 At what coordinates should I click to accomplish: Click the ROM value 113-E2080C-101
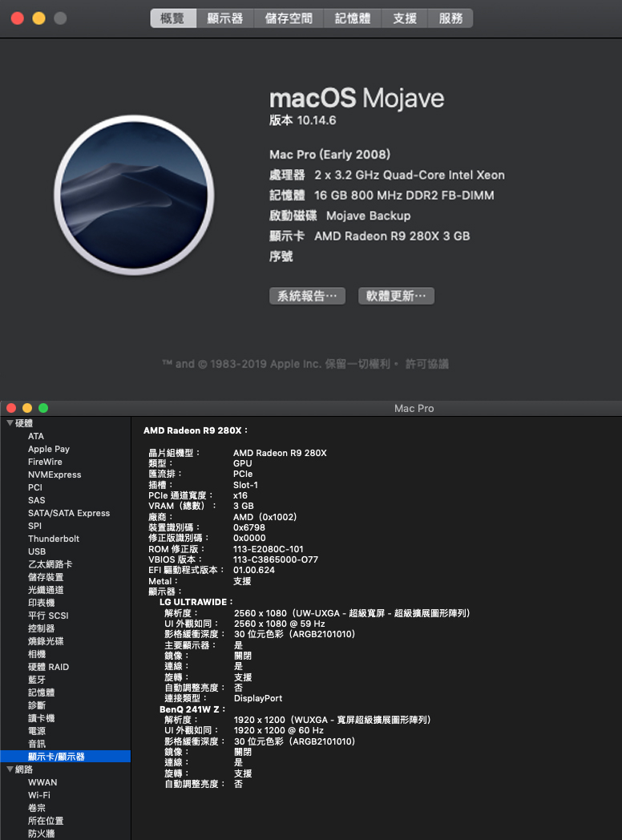pos(268,549)
